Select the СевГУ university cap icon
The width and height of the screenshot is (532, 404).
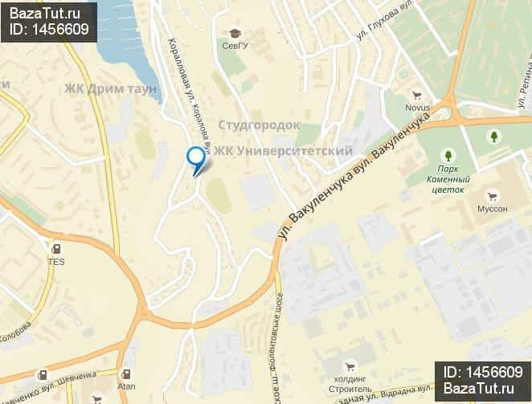235,33
